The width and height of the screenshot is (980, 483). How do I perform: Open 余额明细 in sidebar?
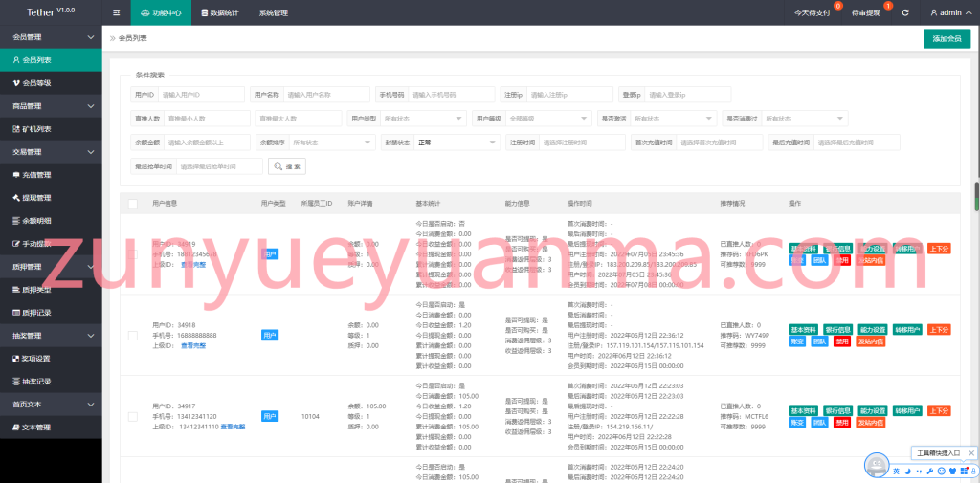coord(51,221)
